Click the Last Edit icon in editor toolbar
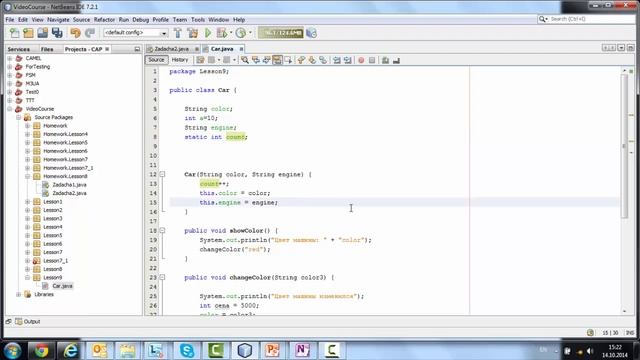The width and height of the screenshot is (640, 360). click(x=200, y=60)
